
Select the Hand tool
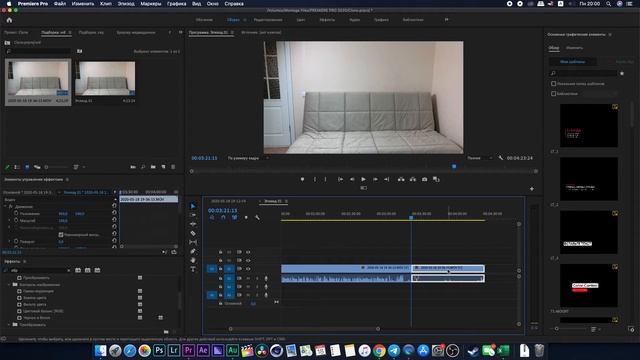[193, 260]
